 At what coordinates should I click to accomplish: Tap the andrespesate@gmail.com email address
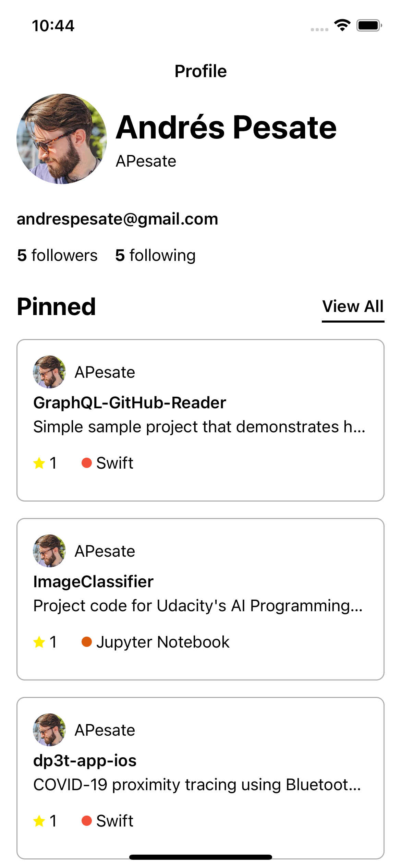click(x=118, y=219)
